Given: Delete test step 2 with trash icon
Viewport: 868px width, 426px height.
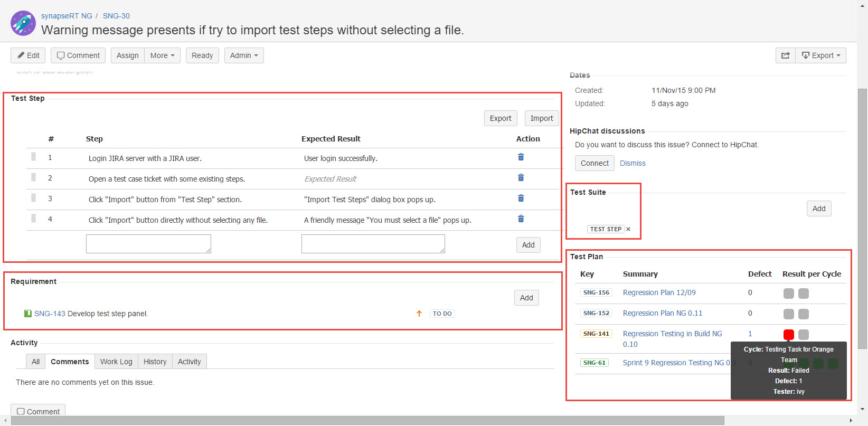Looking at the screenshot, I should click(x=521, y=177).
